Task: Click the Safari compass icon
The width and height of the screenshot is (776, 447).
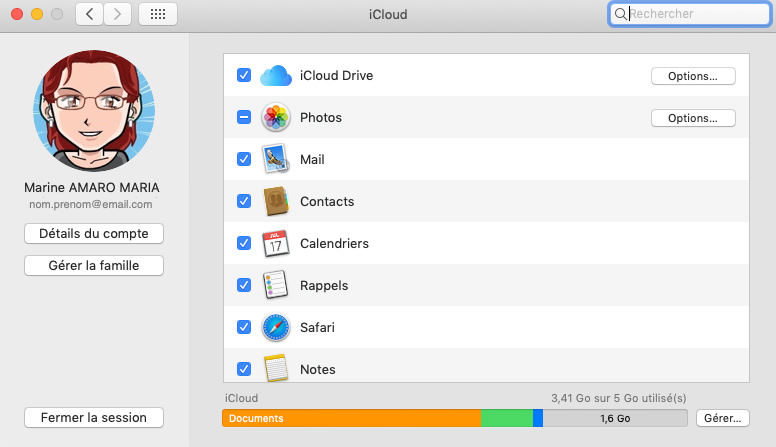Action: (x=276, y=327)
